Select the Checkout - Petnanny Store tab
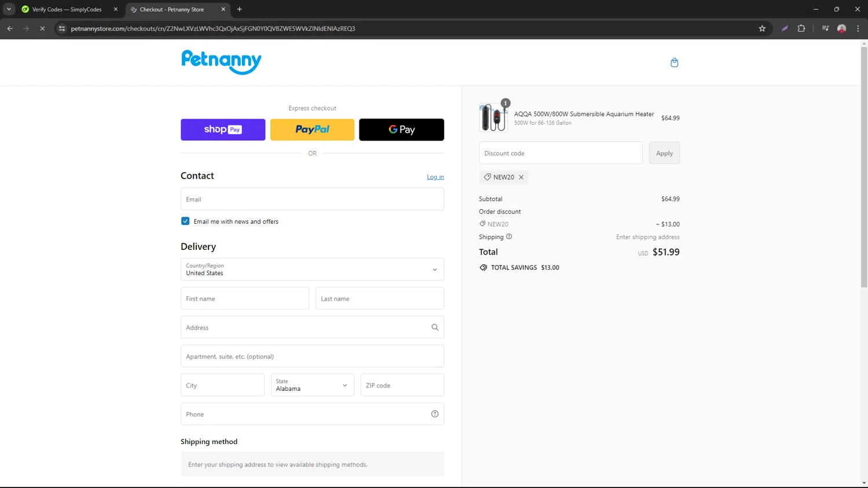Viewport: 868px width, 488px height. coord(178,9)
